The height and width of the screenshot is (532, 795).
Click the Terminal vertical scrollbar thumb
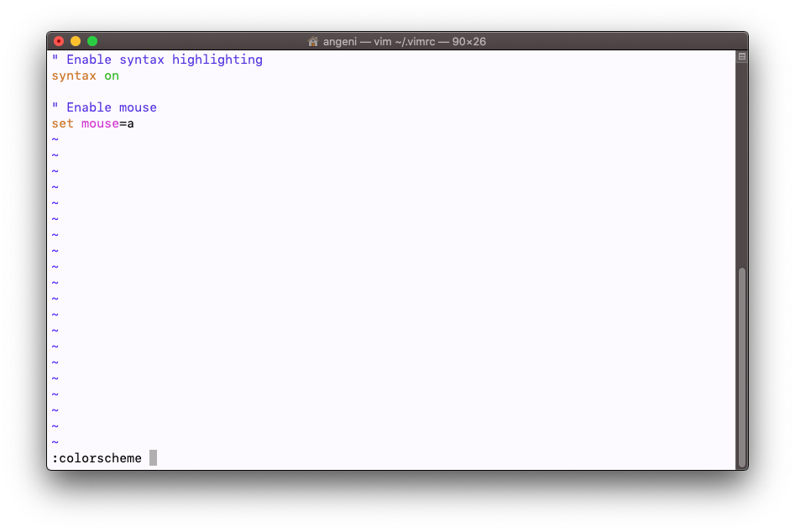coord(742,368)
